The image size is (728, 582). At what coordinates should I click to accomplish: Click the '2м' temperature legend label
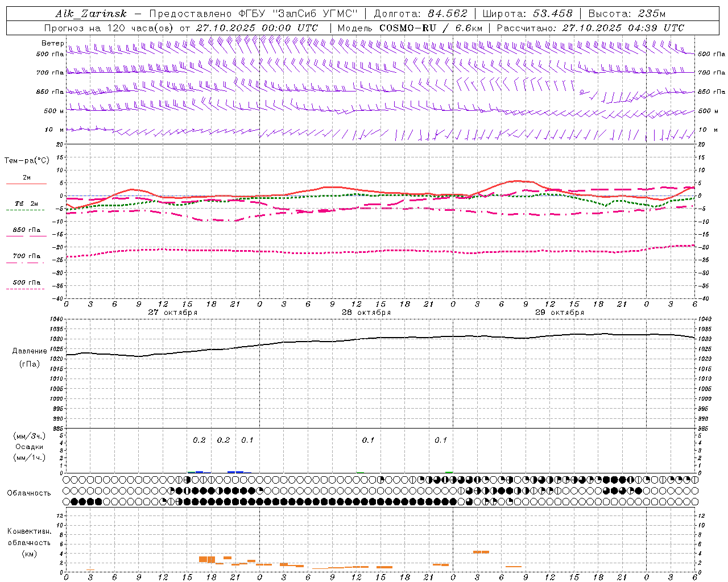point(27,178)
